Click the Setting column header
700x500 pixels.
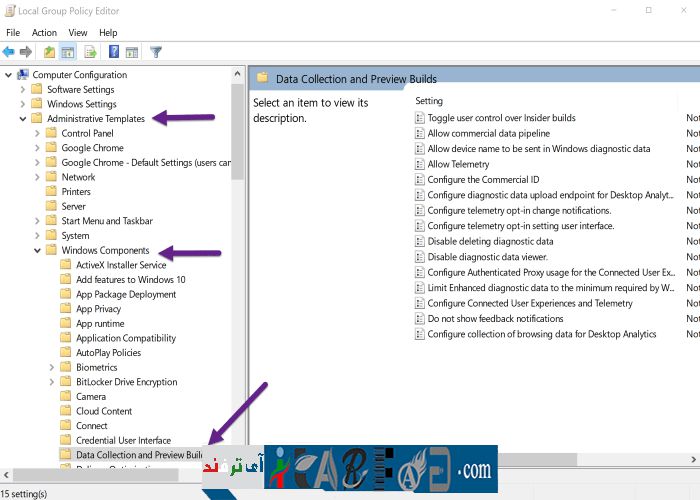click(429, 101)
